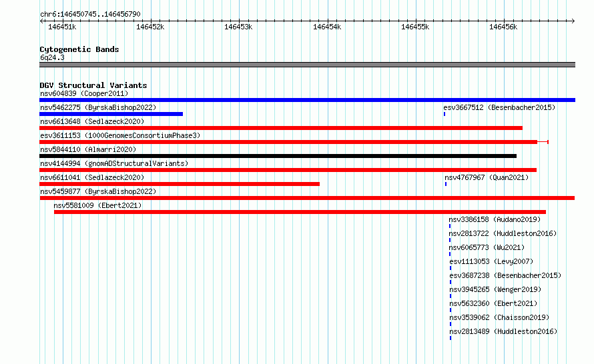This screenshot has height=364, width=594.
Task: Select the red nsv5459877 variant bar
Action: [x=307, y=198]
